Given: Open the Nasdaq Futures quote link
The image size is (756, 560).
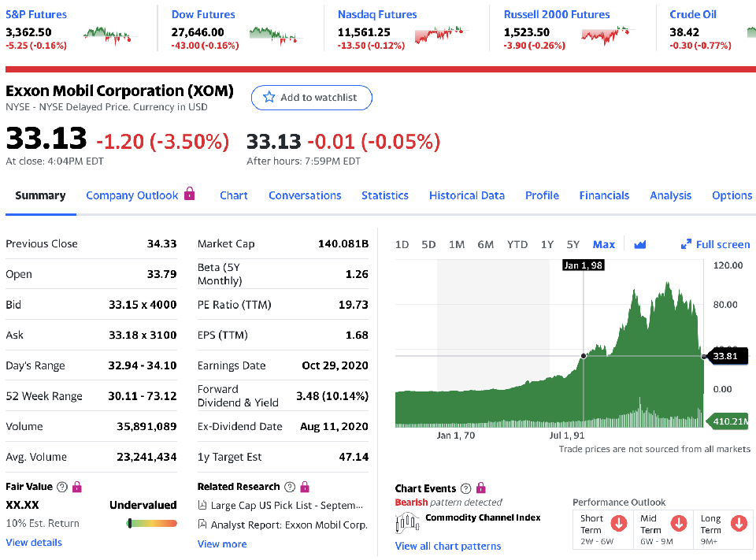Looking at the screenshot, I should click(x=377, y=14).
